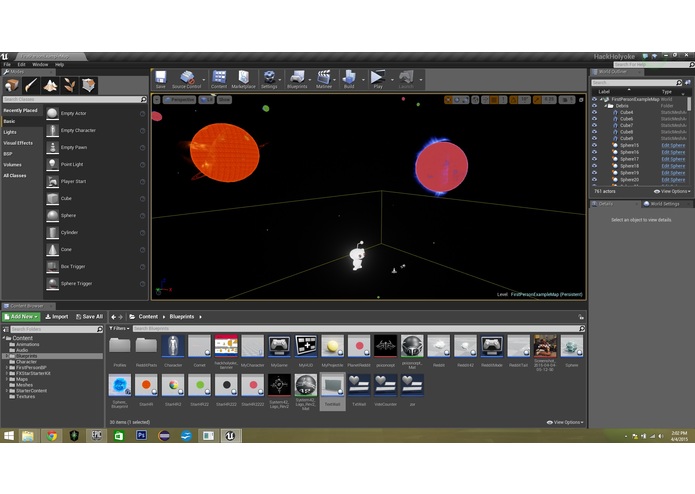The image size is (695, 494).
Task: Open File Explorer from the taskbar
Action: pyautogui.click(x=28, y=436)
